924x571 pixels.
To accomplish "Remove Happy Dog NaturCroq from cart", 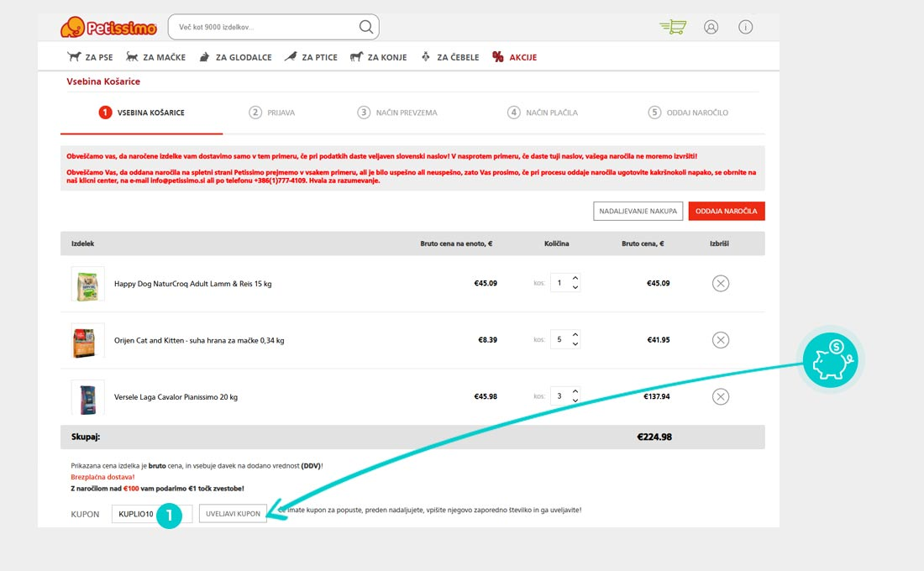I will tap(720, 283).
